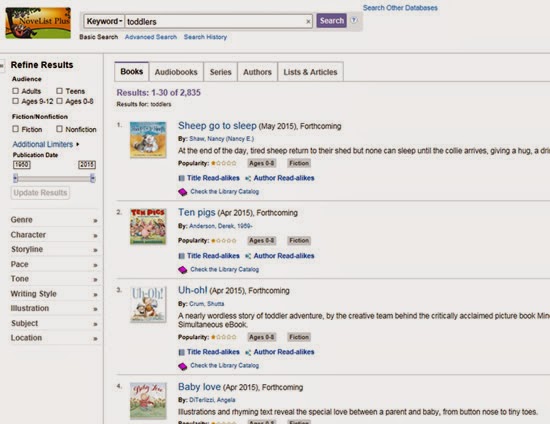Open author DiTerlizzi, Angela link
This screenshot has height=424, width=550.
(x=212, y=400)
